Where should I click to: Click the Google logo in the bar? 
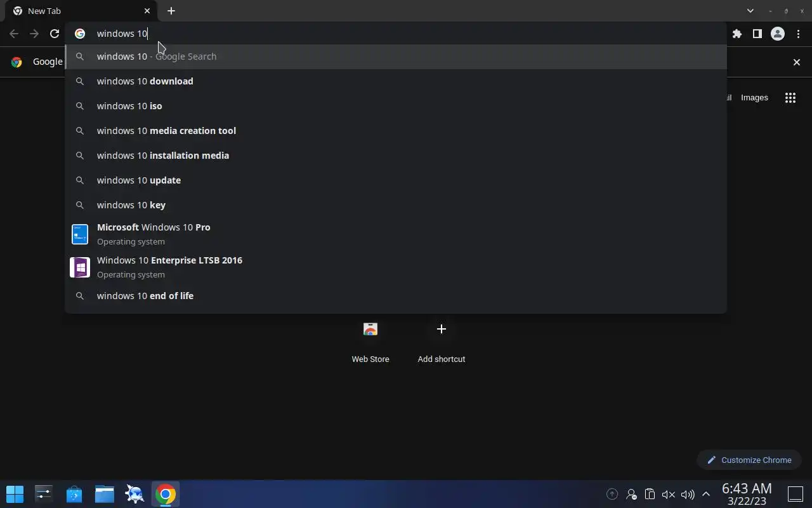pyautogui.click(x=17, y=62)
